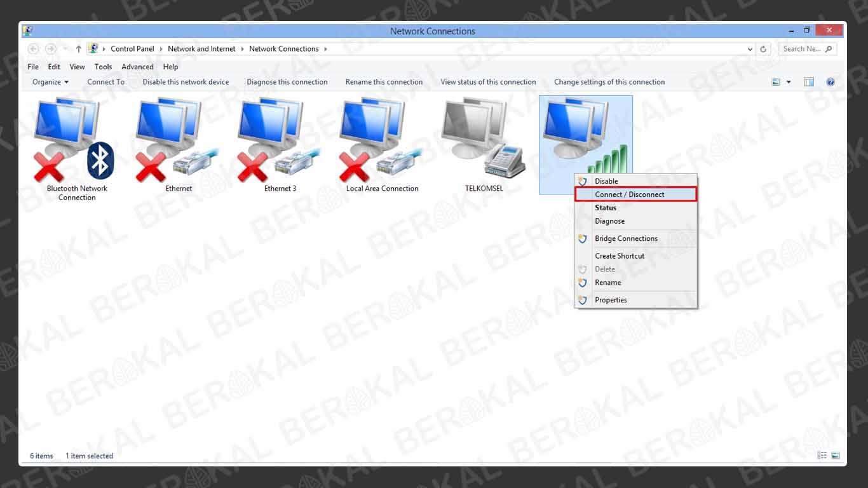
Task: Expand the arrow after Network and Internet breadcrumb
Action: pyautogui.click(x=243, y=49)
